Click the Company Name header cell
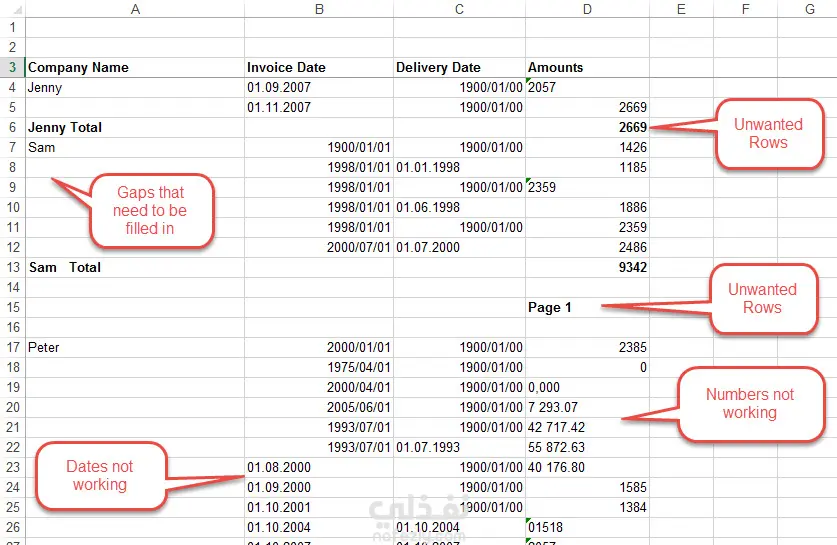 point(135,67)
